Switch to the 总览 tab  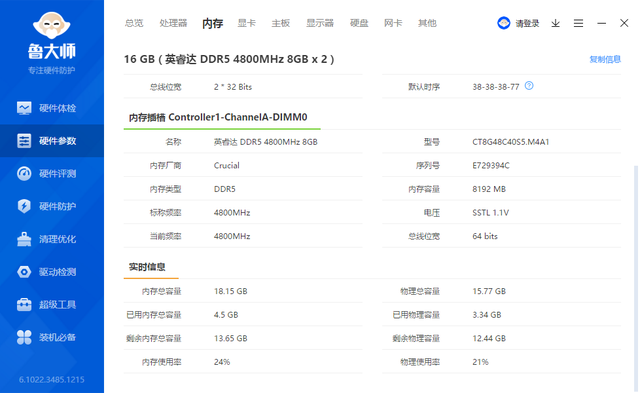tap(134, 23)
